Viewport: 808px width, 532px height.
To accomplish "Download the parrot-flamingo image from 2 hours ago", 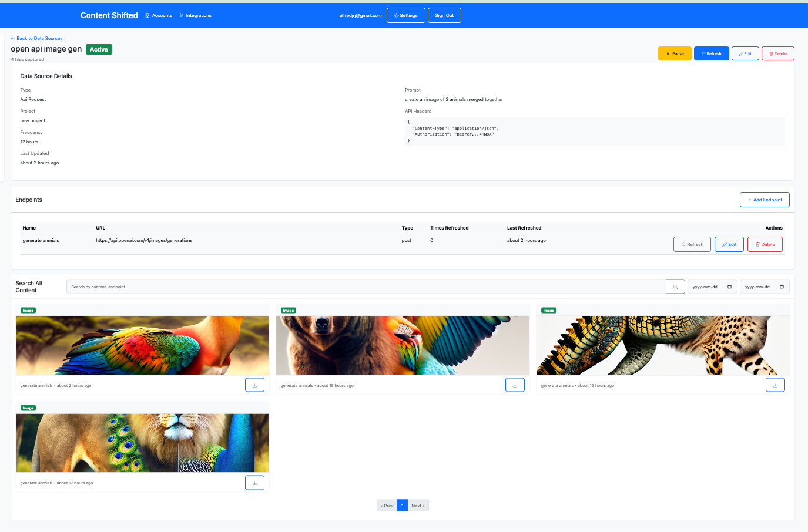I will [254, 385].
